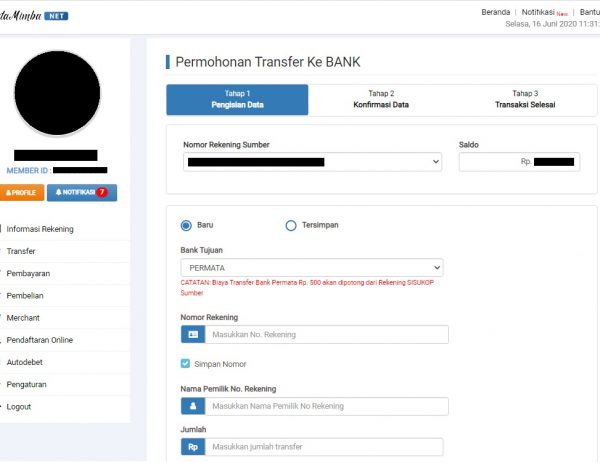This screenshot has width=600, height=463.
Task: Click the card icon beside Nomor Rekening field
Action: pyautogui.click(x=193, y=335)
